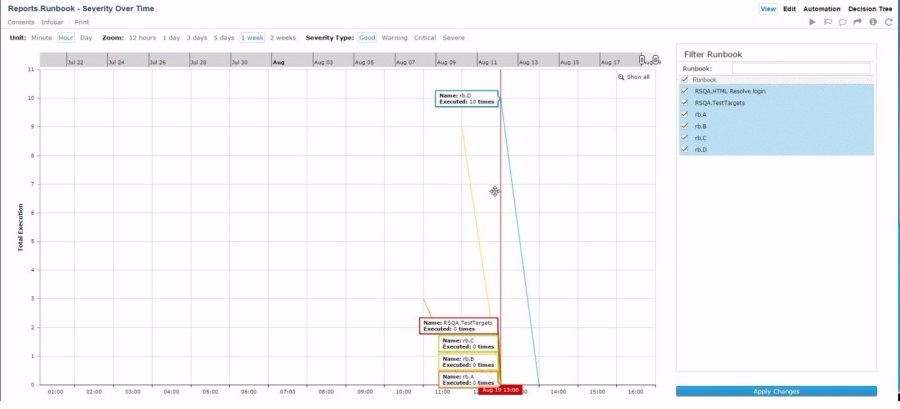Open comments via speech bubble icon

coord(842,22)
